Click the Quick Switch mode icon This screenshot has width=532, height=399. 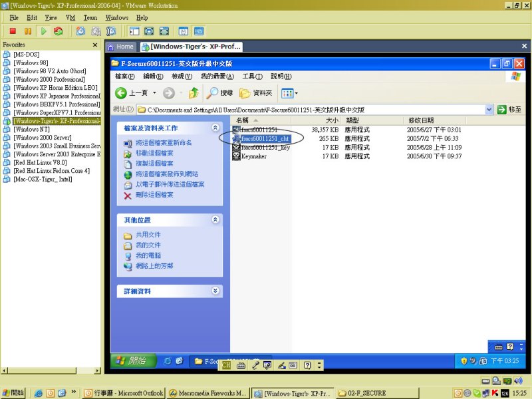coord(164,31)
